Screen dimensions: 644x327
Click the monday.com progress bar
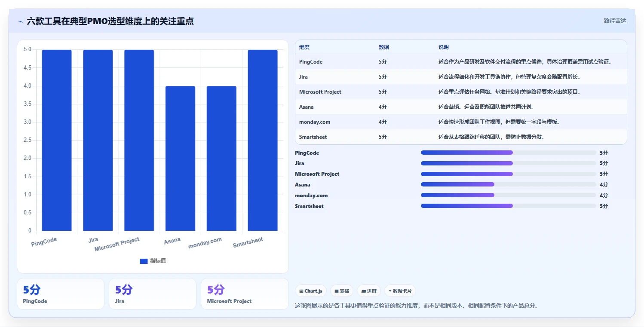pos(509,196)
